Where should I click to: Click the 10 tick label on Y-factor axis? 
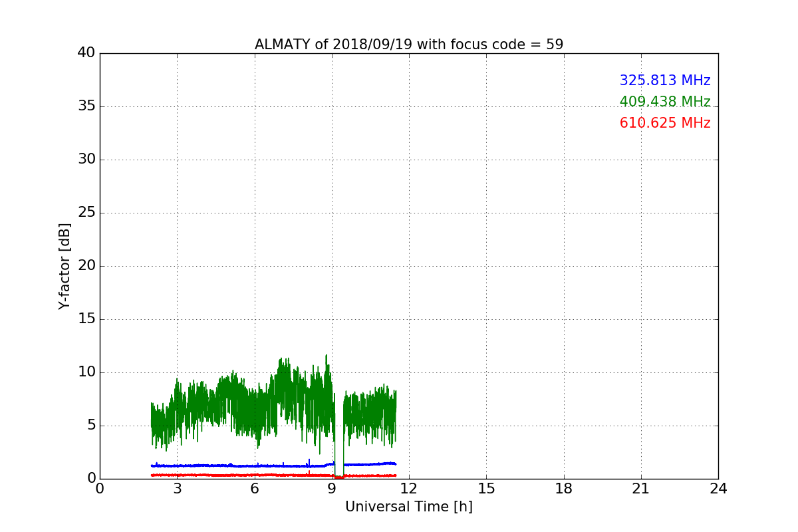tap(86, 372)
